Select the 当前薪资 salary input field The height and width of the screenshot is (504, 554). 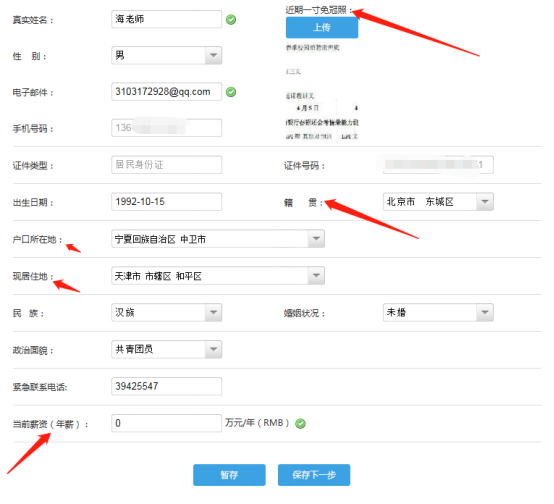click(x=166, y=423)
